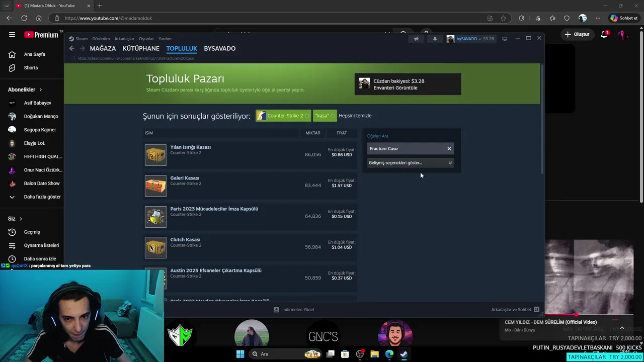Remove the "kasa" filter tag
The height and width of the screenshot is (362, 644).
click(x=333, y=116)
